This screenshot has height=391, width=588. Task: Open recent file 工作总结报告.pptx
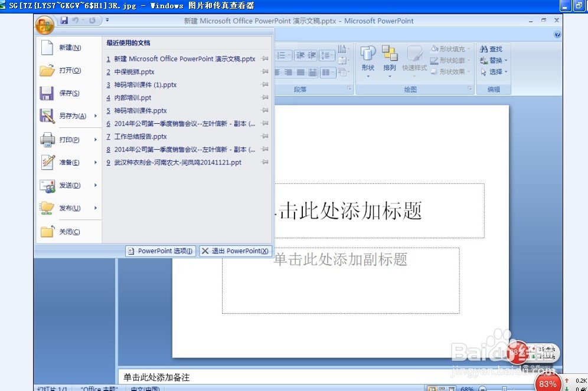141,136
